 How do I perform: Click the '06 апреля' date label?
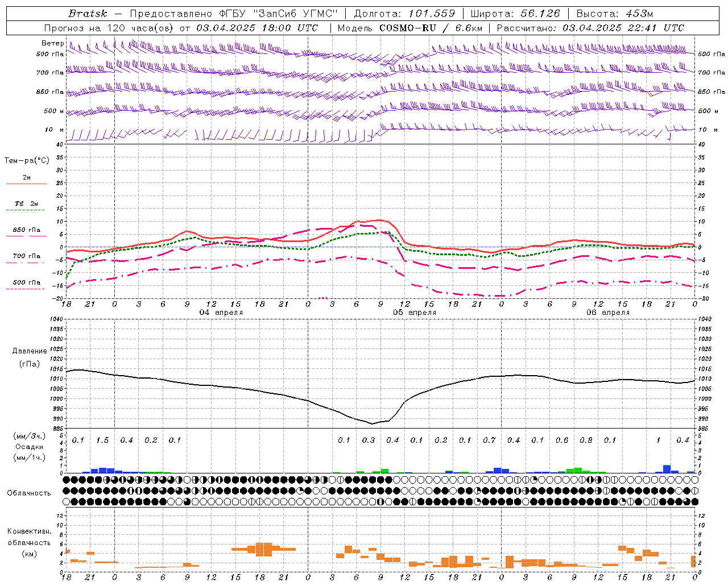(x=608, y=313)
